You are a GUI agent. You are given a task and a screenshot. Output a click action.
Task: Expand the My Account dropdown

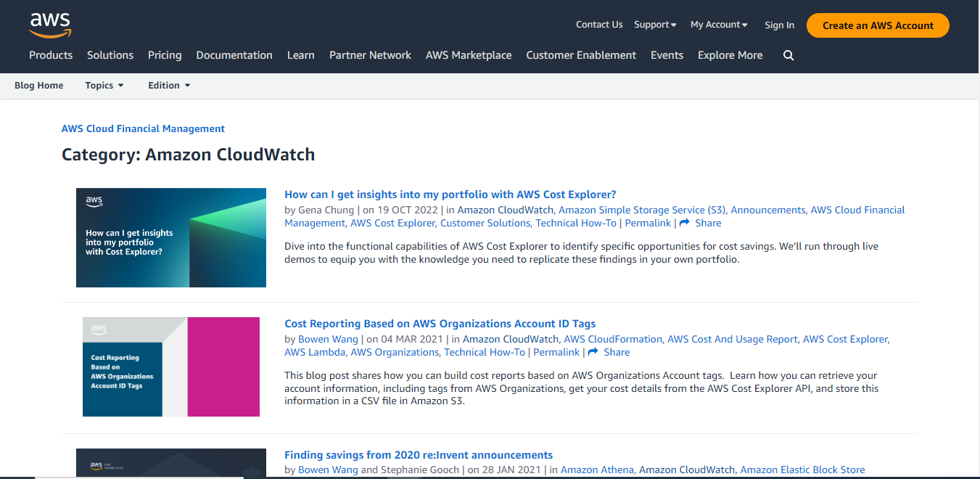pos(719,25)
